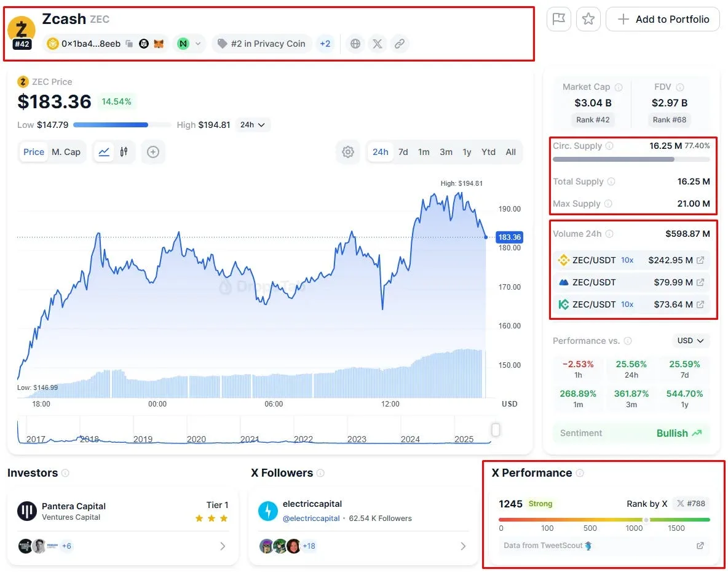Click the Rank #42 market cap badge
Viewport: 728px width, 572px height.
[593, 120]
